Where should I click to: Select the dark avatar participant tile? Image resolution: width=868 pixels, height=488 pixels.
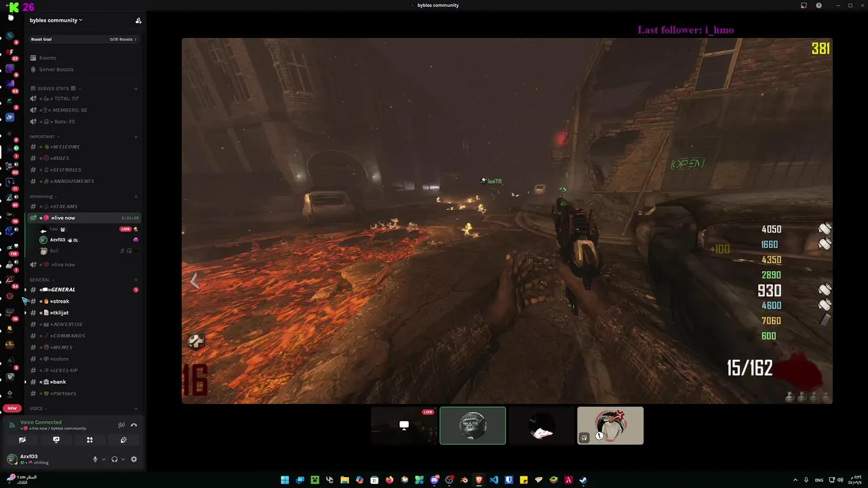point(541,426)
